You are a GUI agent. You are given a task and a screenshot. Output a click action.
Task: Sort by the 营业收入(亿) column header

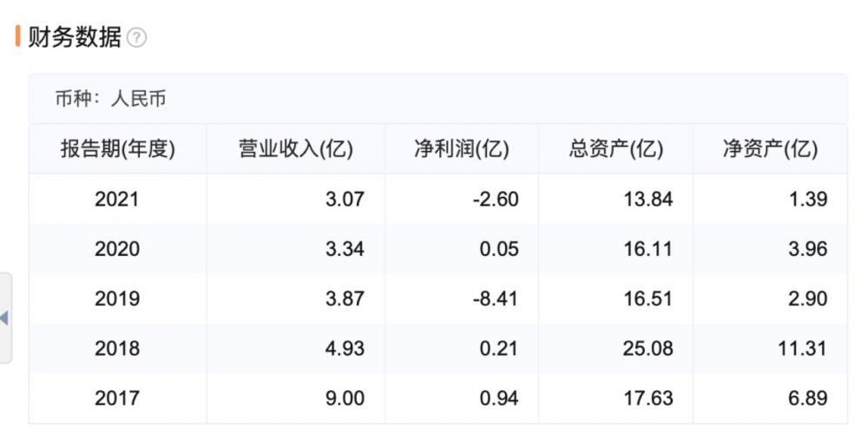click(x=296, y=149)
